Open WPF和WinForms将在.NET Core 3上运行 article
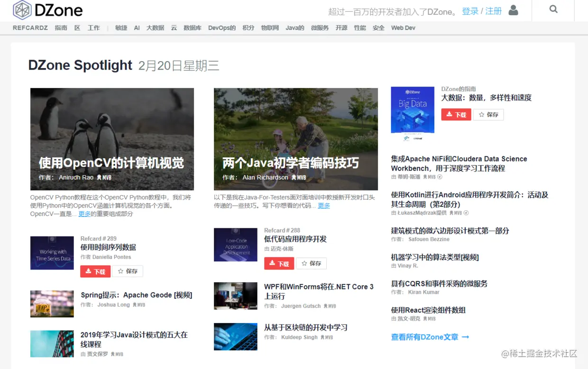Screen dimensions: 588x369 pos(319,291)
